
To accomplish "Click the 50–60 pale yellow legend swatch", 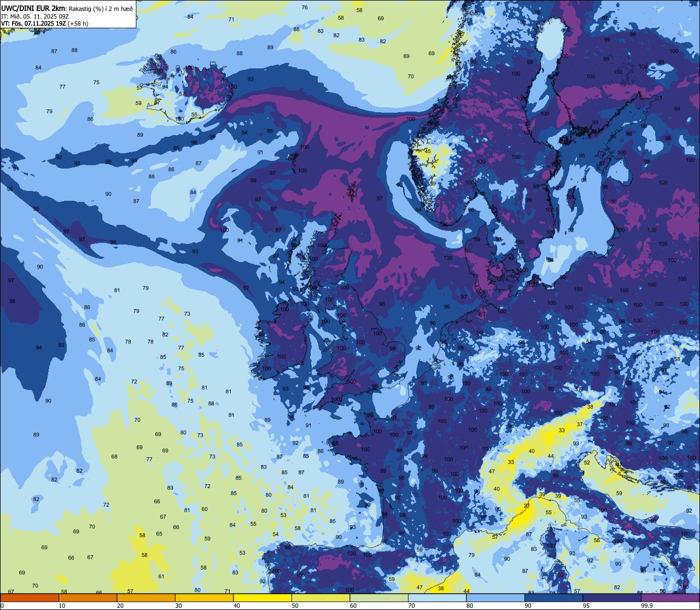I will coord(320,598).
